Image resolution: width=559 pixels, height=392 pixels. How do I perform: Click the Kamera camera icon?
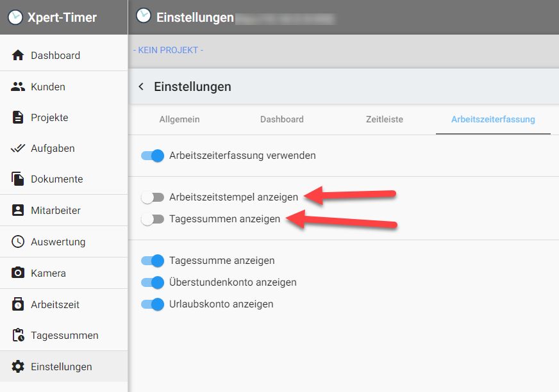[x=17, y=272]
